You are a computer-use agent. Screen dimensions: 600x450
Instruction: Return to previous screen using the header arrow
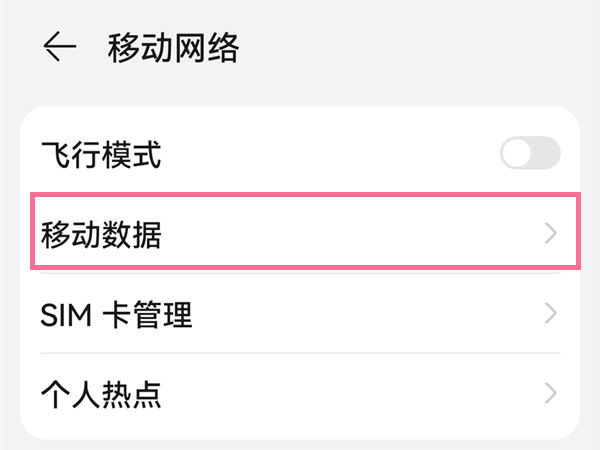(x=60, y=47)
